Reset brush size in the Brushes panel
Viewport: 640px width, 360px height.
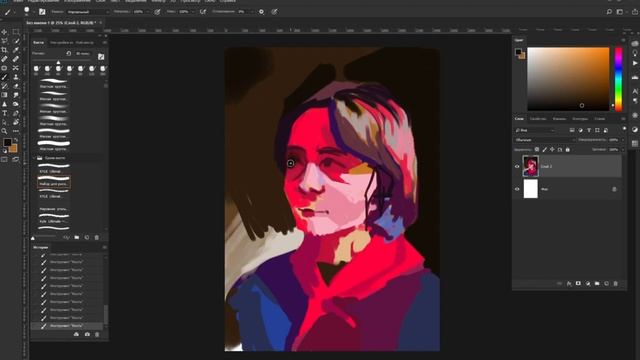(x=68, y=53)
